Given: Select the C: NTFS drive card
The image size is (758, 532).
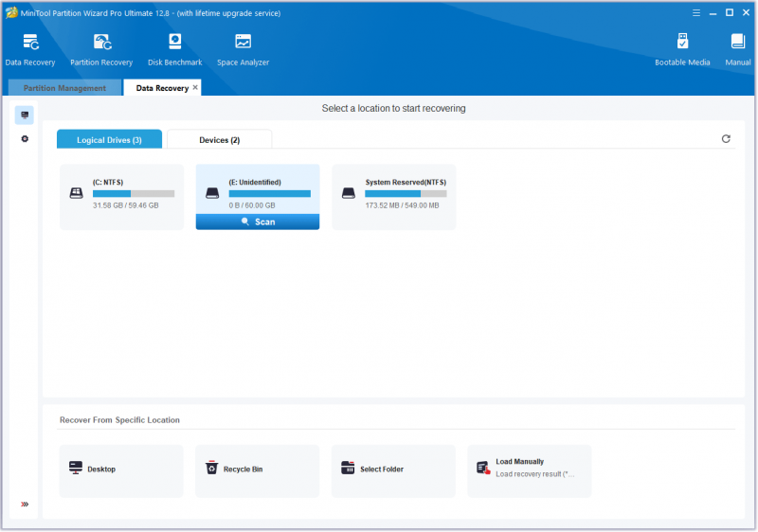Looking at the screenshot, I should point(122,197).
